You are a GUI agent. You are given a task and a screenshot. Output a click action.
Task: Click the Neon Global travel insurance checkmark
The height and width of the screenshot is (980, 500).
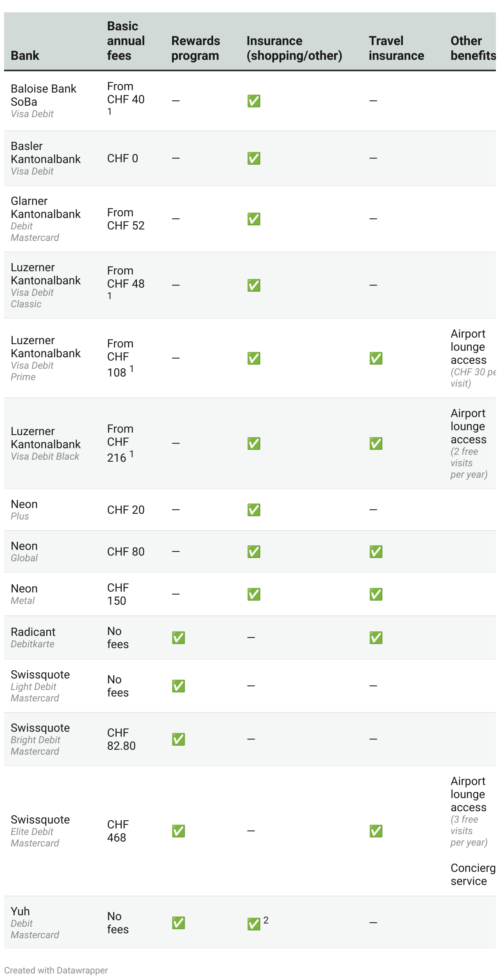[x=376, y=551]
